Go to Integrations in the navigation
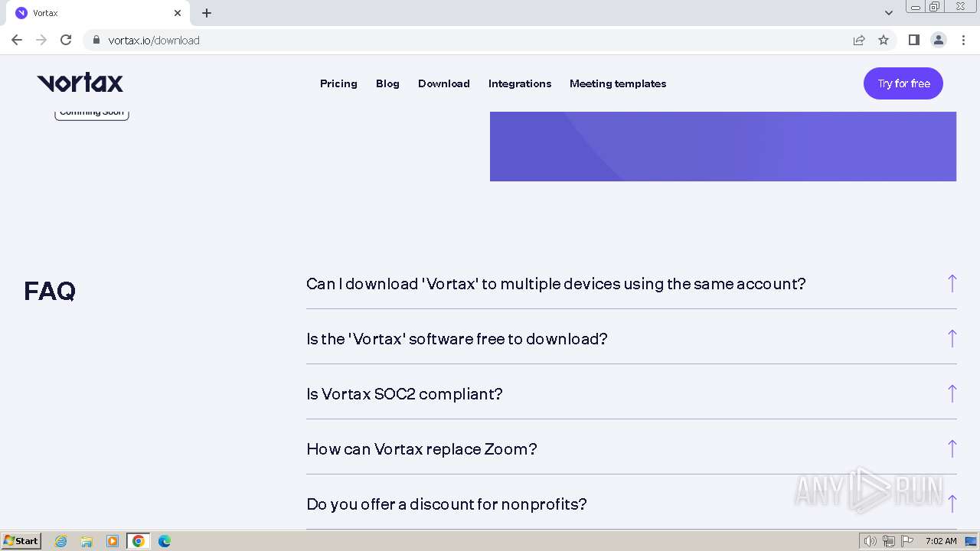The height and width of the screenshot is (551, 980). (520, 83)
